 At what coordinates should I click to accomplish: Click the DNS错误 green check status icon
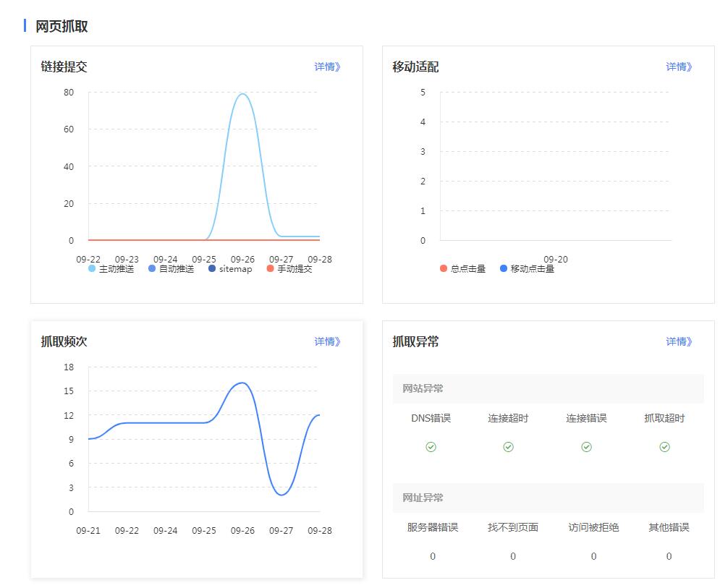tap(432, 447)
